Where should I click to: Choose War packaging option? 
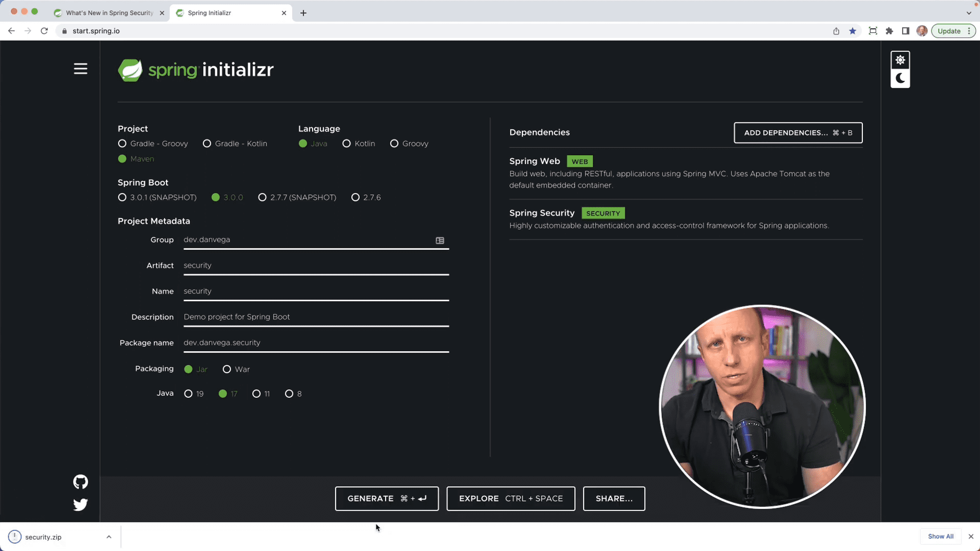236,369
